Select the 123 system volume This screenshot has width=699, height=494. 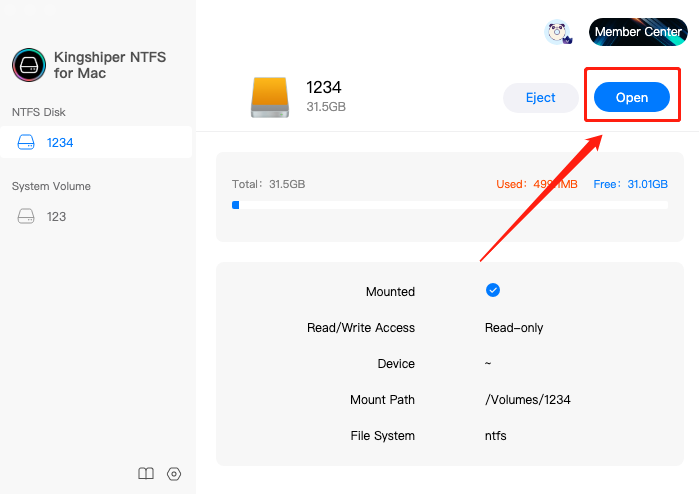click(96, 216)
